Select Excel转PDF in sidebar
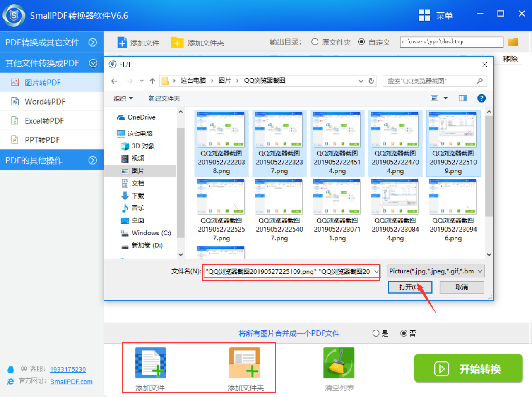 pos(52,121)
